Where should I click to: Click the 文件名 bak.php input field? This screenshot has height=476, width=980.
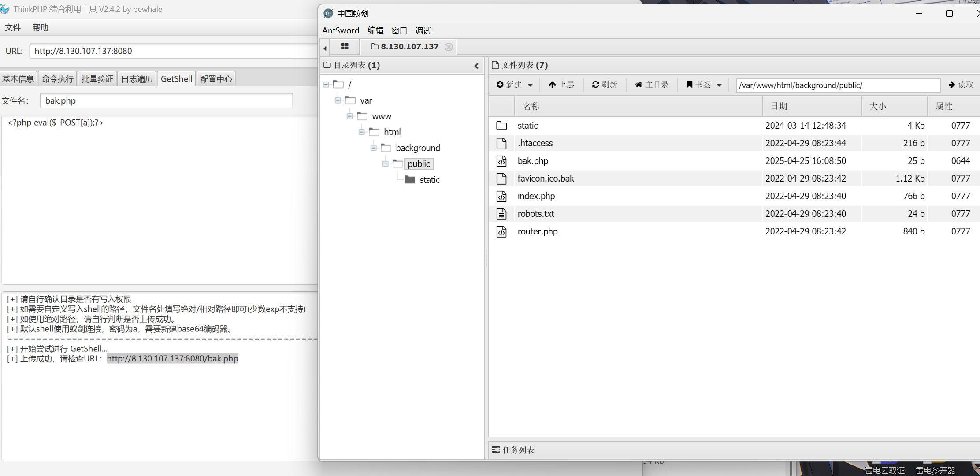166,100
